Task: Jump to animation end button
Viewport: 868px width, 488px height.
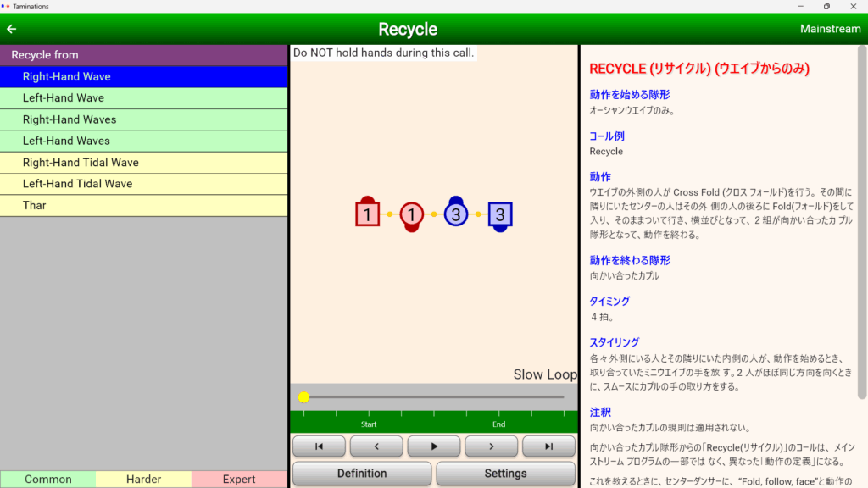Action: point(548,446)
